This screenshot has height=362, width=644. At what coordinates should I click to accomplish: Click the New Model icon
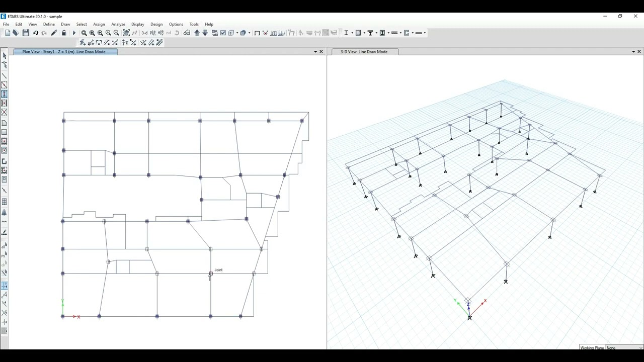7,33
